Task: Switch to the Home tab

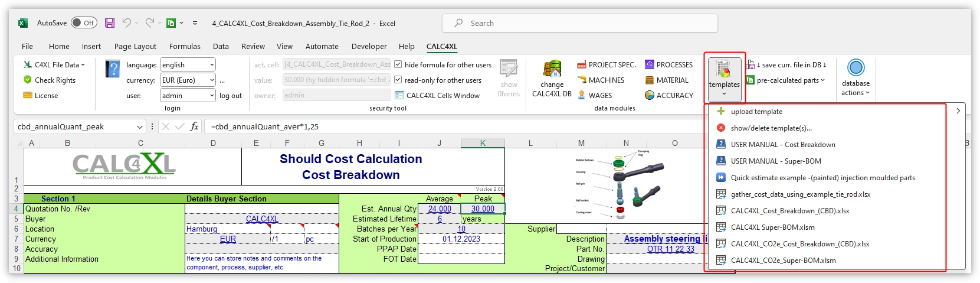Action: (x=59, y=46)
